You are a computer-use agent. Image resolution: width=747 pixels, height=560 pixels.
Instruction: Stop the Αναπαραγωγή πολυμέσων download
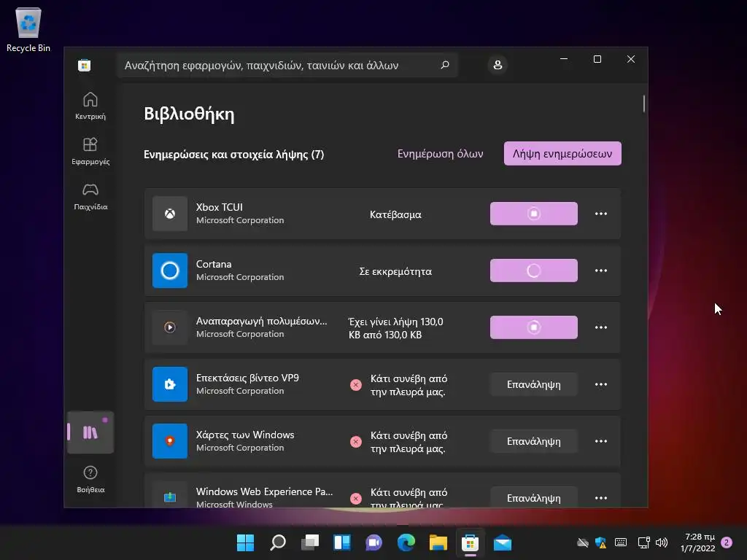(533, 327)
